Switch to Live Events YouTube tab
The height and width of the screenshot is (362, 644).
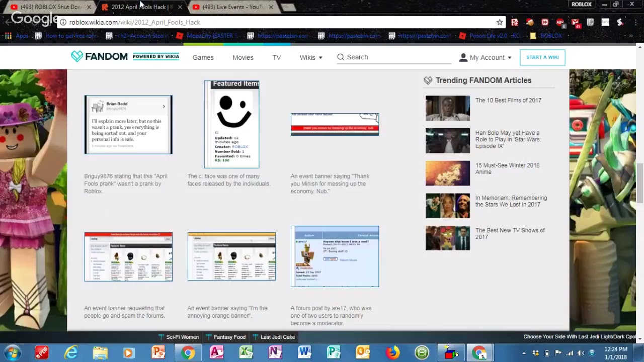(x=233, y=7)
